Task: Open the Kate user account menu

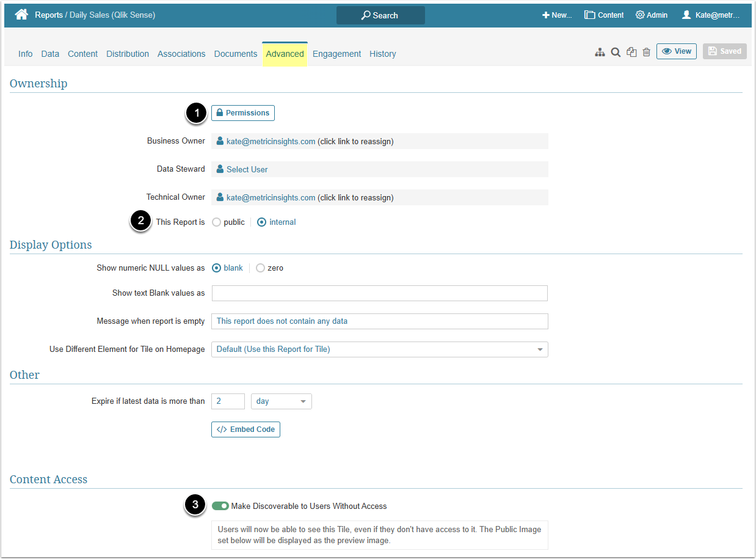Action: click(x=711, y=15)
